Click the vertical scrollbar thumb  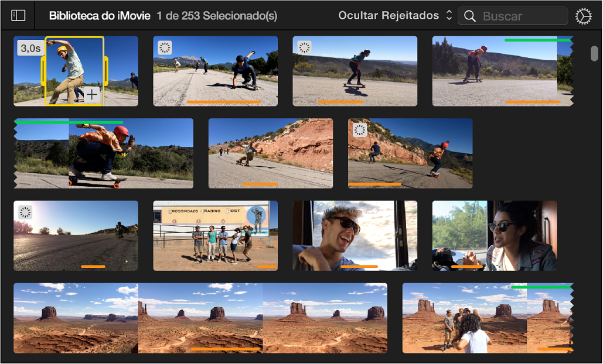click(x=594, y=53)
